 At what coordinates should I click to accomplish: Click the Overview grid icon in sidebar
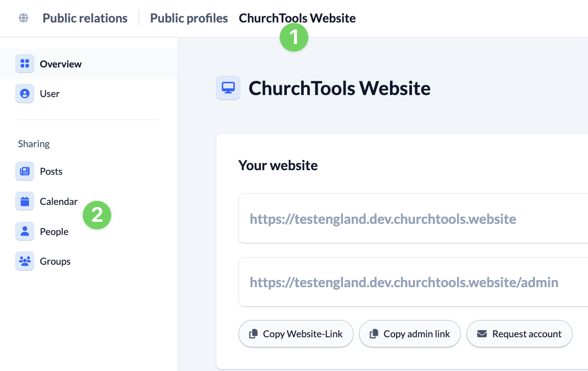[x=24, y=64]
